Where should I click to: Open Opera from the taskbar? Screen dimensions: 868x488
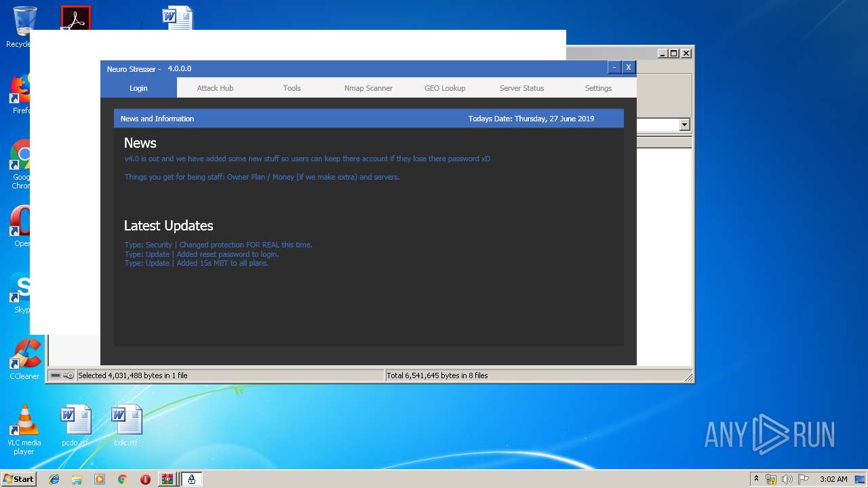click(x=145, y=479)
